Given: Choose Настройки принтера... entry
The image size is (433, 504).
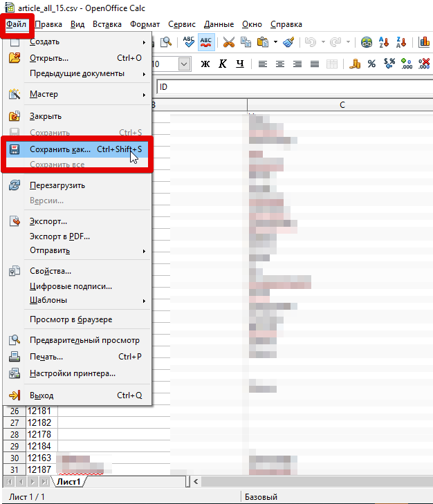Looking at the screenshot, I should point(77,373).
